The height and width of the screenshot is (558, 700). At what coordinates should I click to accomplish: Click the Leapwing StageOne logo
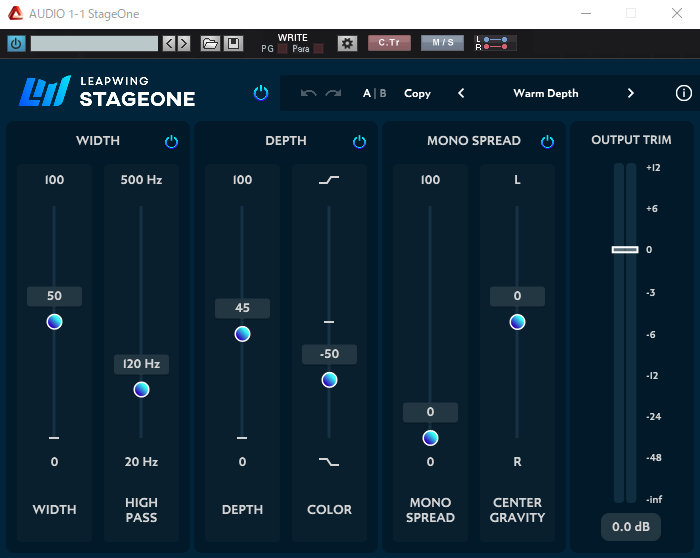click(x=107, y=92)
